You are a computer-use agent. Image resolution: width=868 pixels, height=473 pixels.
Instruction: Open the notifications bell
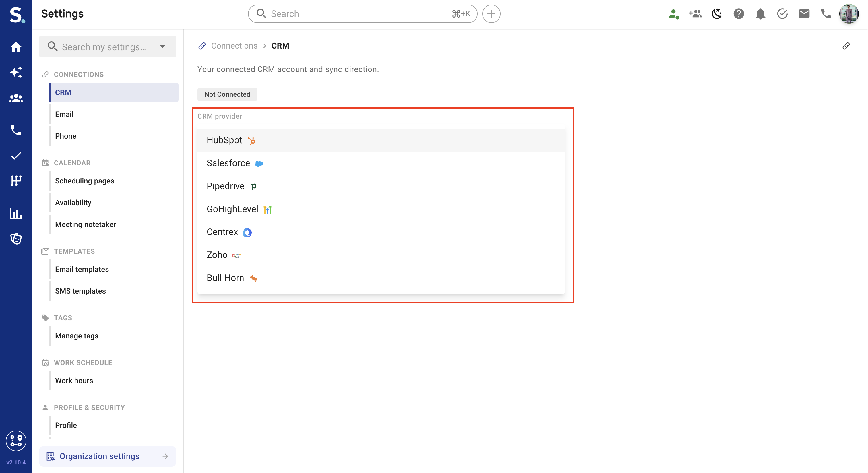[761, 14]
